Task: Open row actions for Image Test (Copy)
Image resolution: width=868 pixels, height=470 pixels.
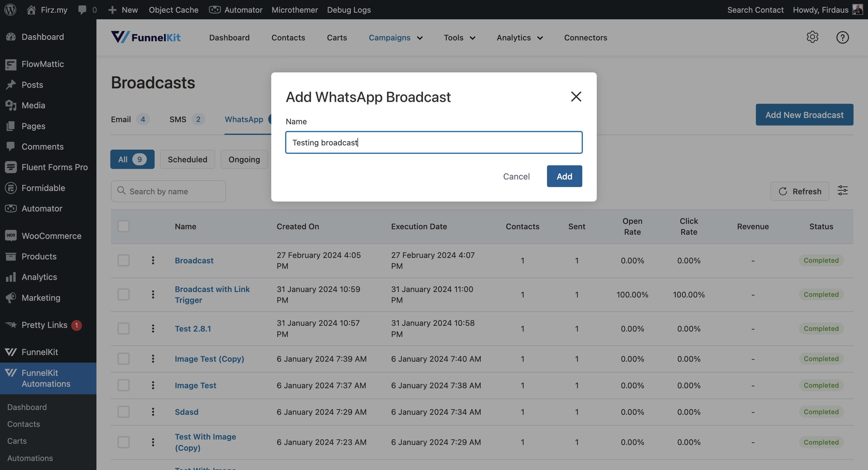Action: [153, 359]
